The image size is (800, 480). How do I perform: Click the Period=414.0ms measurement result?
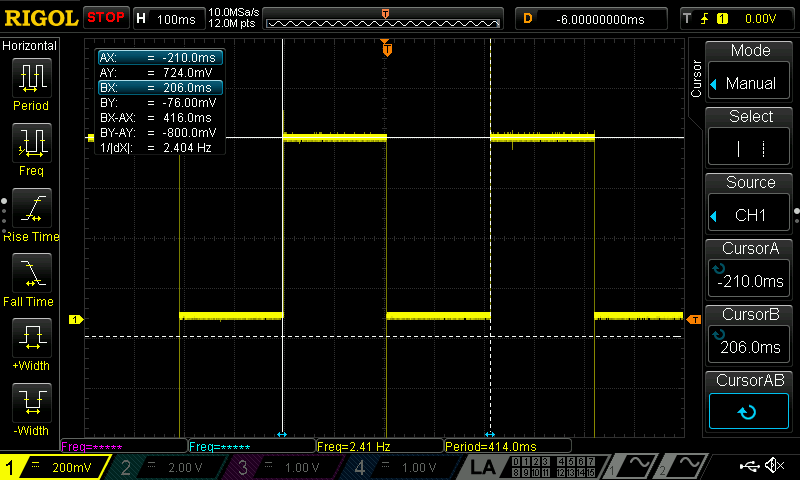508,446
